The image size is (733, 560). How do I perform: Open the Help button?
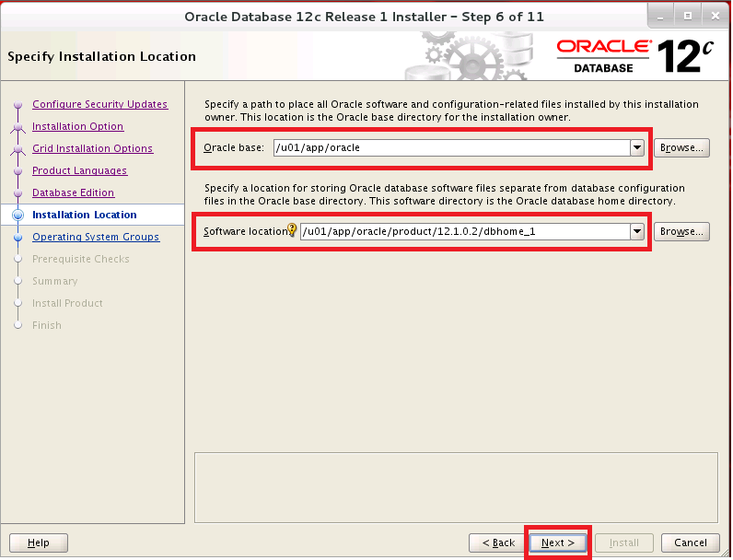(39, 542)
